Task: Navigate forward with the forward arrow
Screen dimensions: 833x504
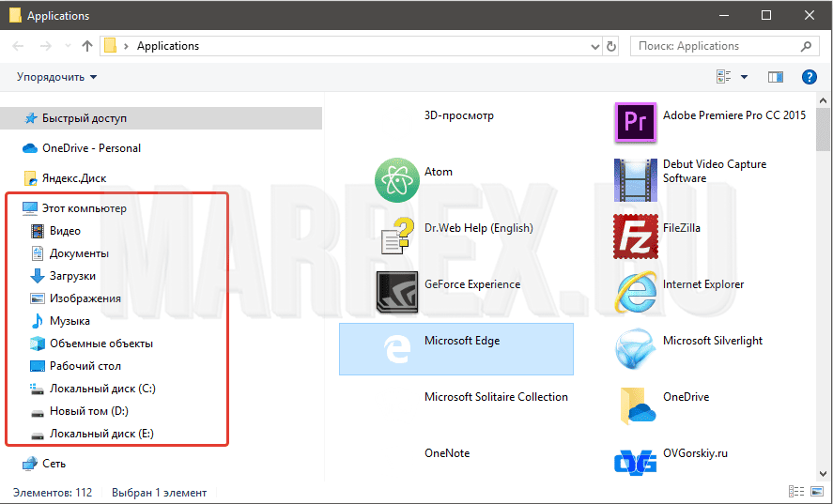Action: pyautogui.click(x=46, y=46)
